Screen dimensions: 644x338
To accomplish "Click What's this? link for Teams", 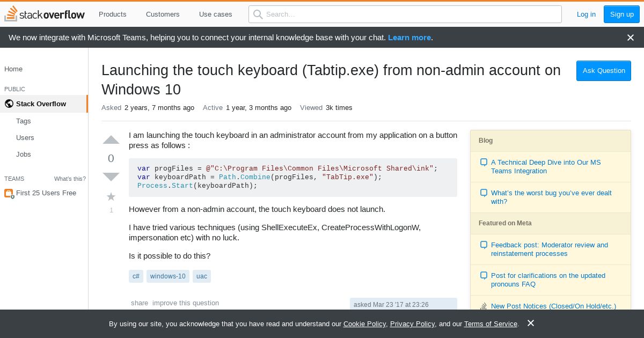I will tap(70, 179).
